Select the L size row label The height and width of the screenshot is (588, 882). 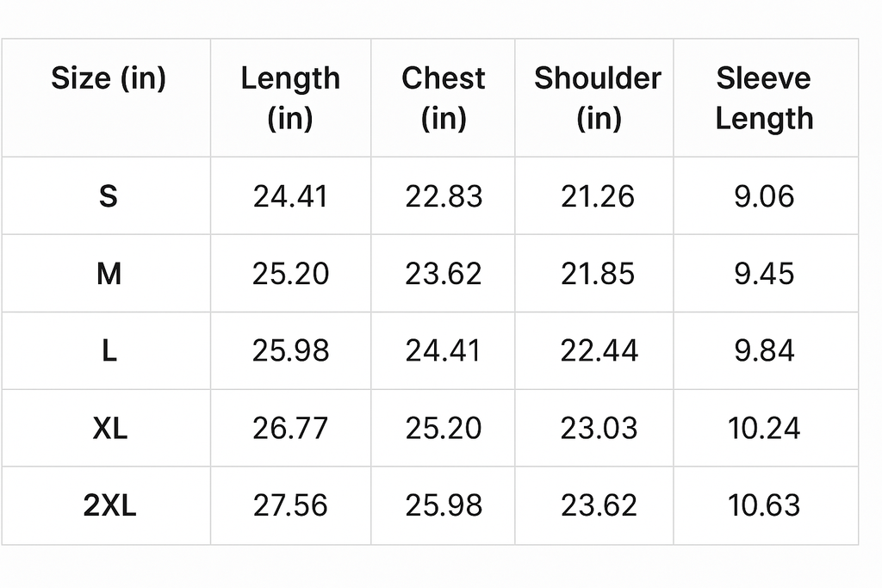tap(109, 351)
